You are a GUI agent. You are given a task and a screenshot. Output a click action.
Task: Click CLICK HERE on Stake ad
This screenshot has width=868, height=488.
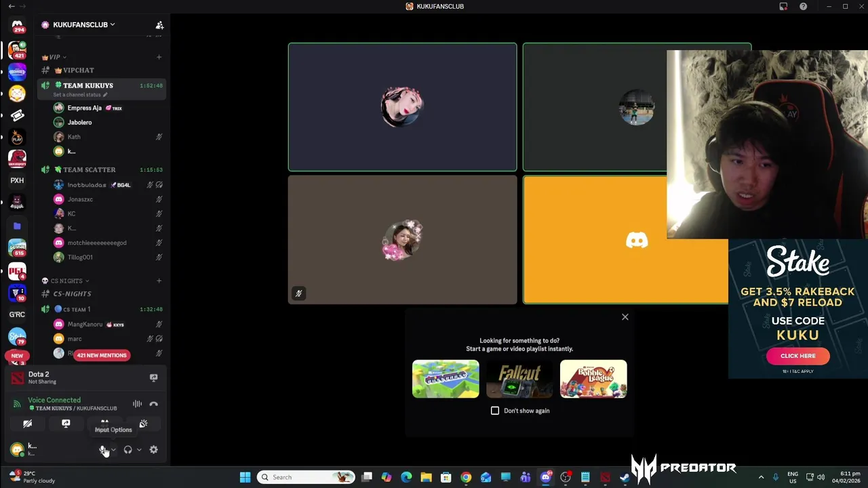(797, 356)
